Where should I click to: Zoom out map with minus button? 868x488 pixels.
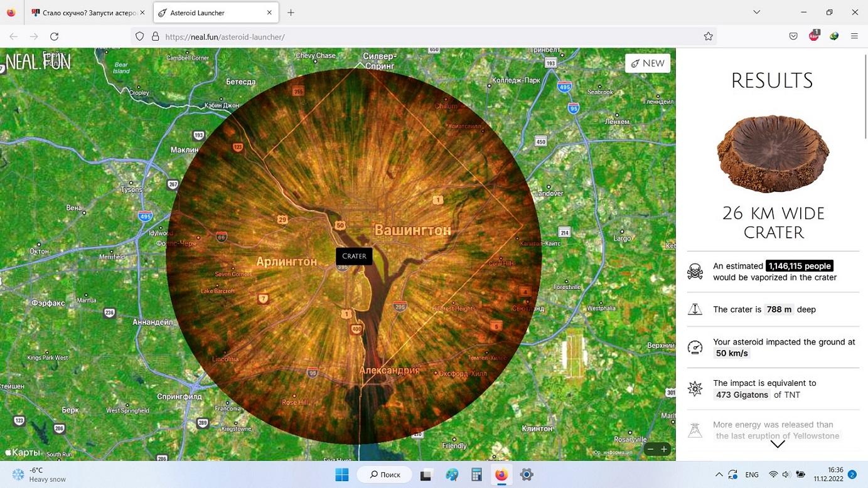tap(651, 449)
